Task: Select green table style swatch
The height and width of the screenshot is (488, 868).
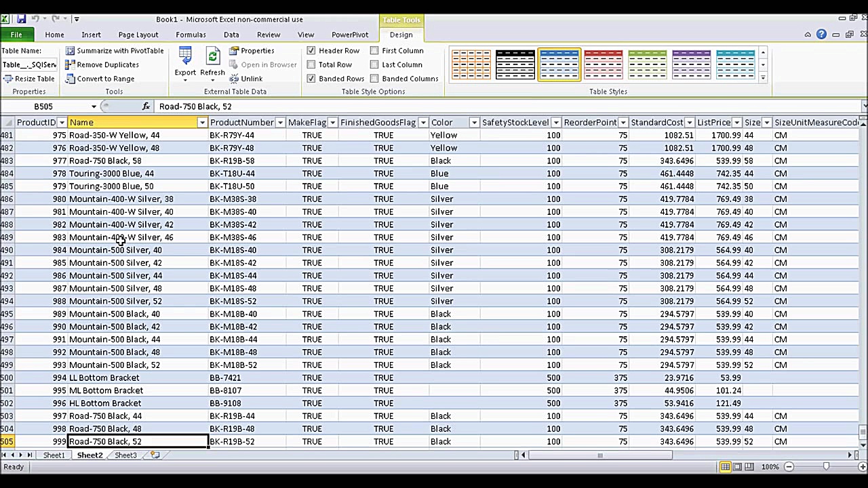Action: 647,64
